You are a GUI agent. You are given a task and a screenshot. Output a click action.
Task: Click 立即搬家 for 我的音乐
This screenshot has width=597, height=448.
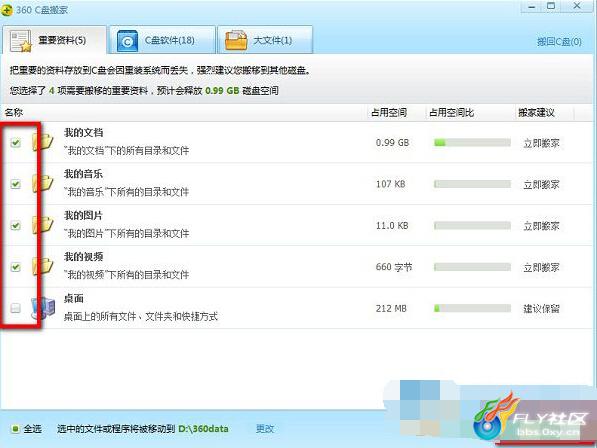click(x=541, y=185)
